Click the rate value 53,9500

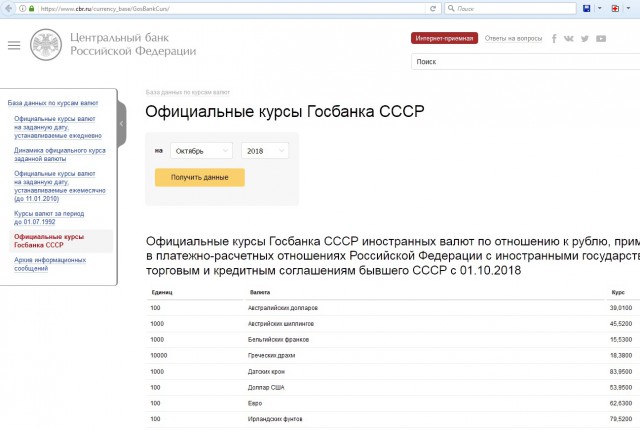(621, 388)
